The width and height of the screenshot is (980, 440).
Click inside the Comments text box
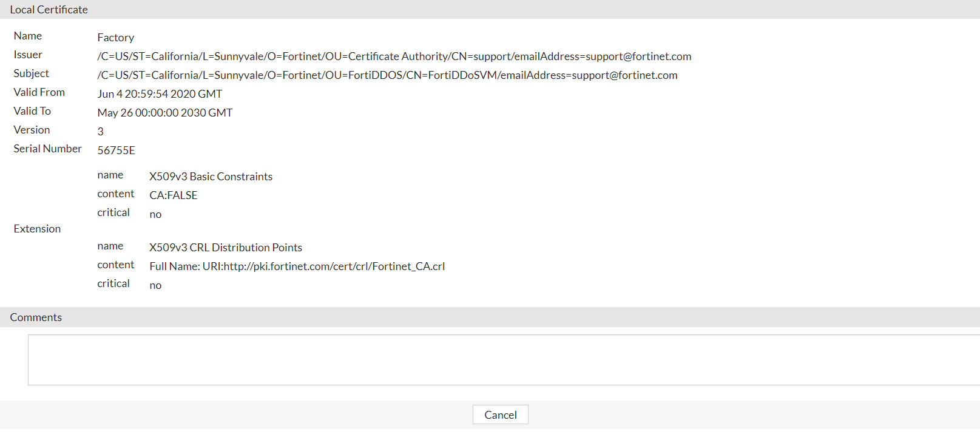tap(504, 360)
